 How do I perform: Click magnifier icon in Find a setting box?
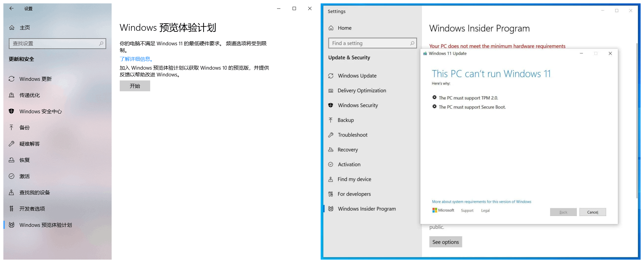[412, 43]
